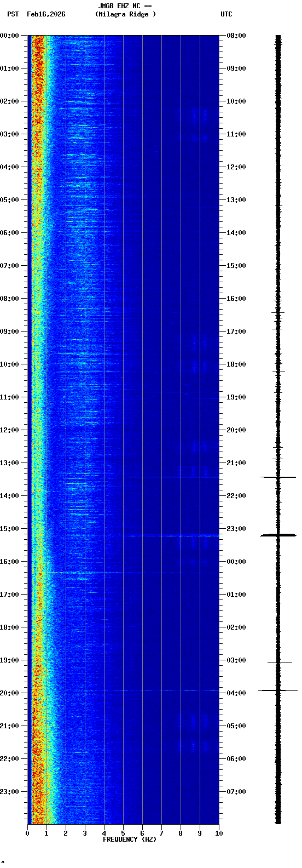
Task: Click the 2 Hz frequency tick label
Action: [x=66, y=833]
